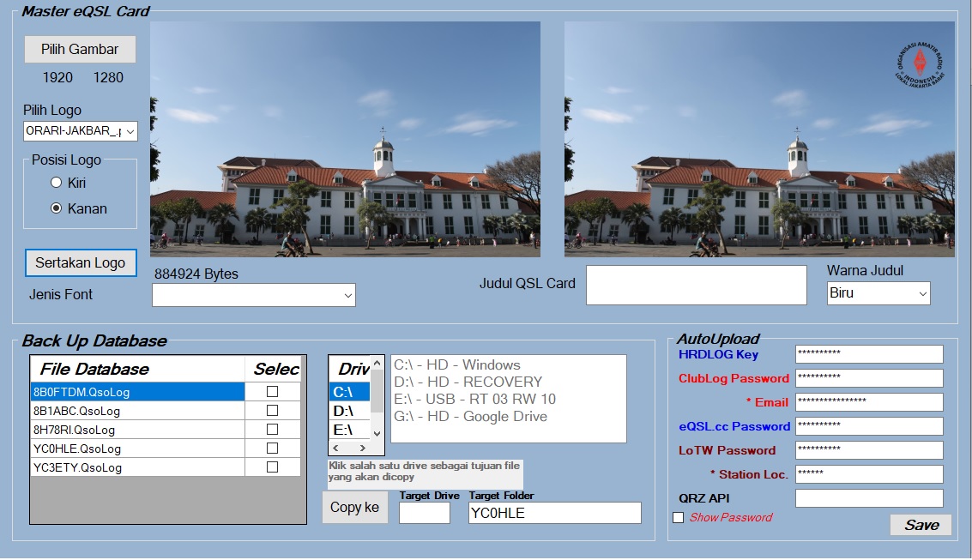Screen dimensions: 972x560
Task: Click the left source image preview
Action: pos(345,140)
